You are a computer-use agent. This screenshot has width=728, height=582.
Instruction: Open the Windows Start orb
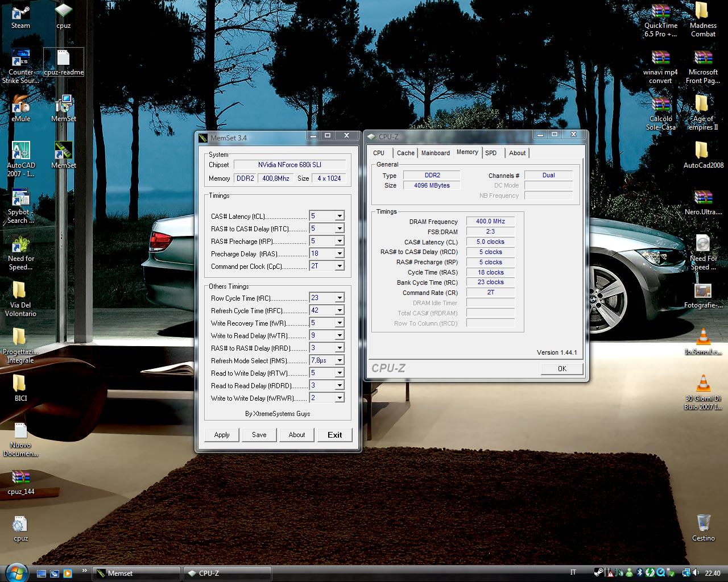click(x=15, y=572)
